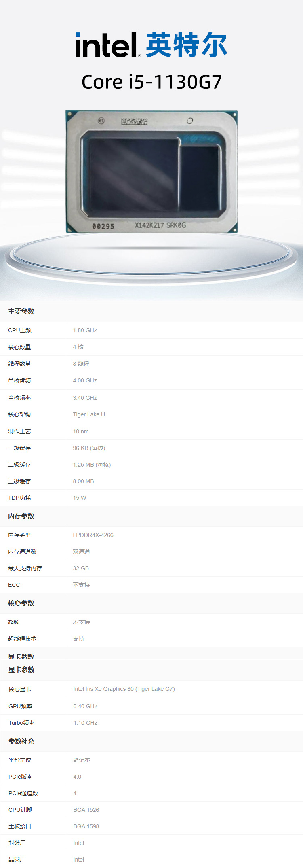Click the 超频 label
The width and height of the screenshot is (303, 868).
[x=14, y=622]
